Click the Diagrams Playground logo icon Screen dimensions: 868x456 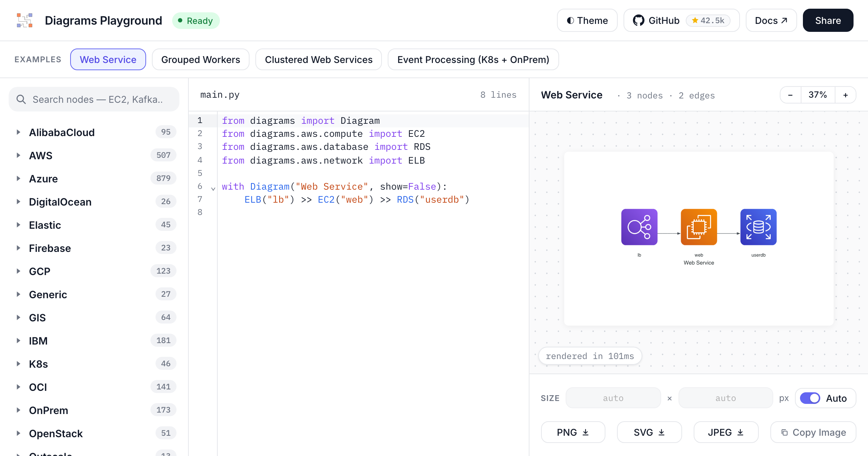click(25, 21)
